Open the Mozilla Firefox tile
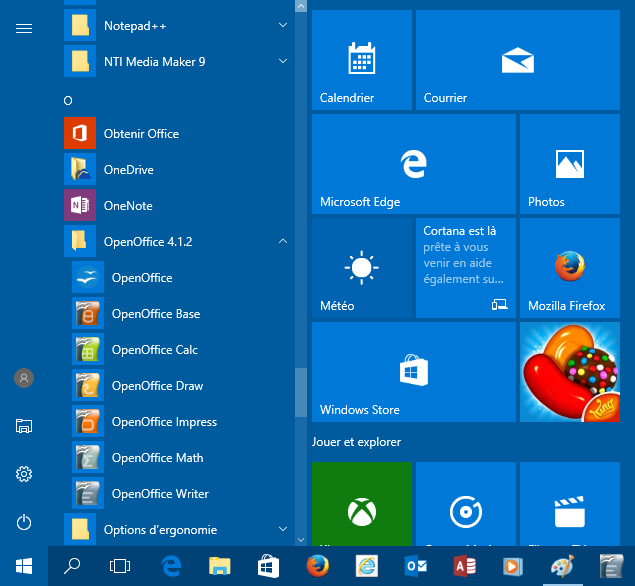635x586 pixels. pos(570,268)
